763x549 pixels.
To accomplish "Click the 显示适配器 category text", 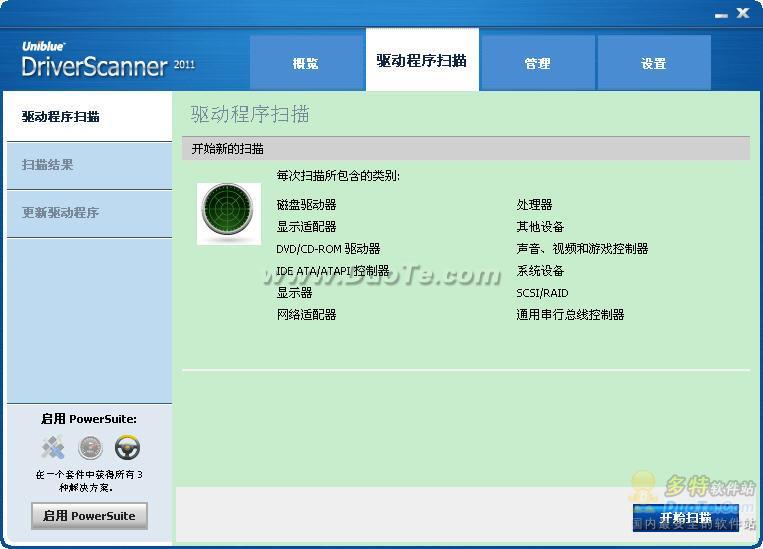I will point(307,226).
